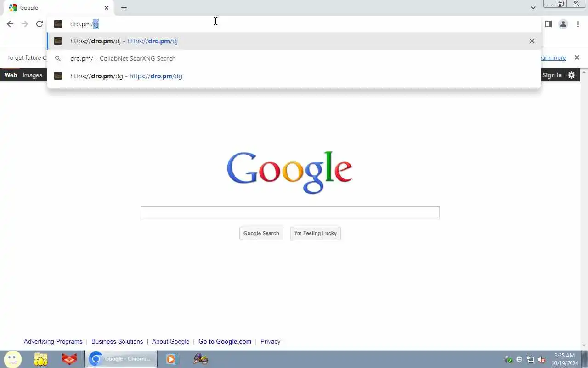This screenshot has height=368, width=588.
Task: Click the magnifier icon of search suggestion
Action: pos(58,58)
